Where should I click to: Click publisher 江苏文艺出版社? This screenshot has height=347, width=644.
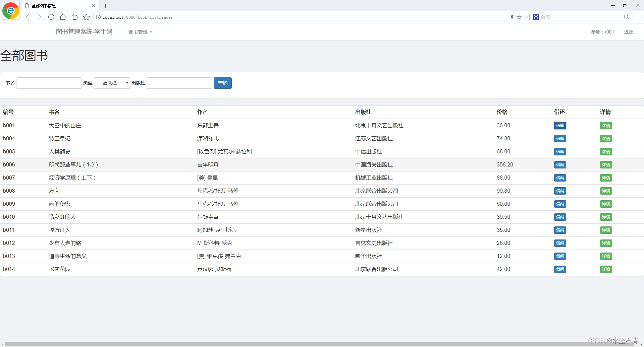(x=374, y=139)
